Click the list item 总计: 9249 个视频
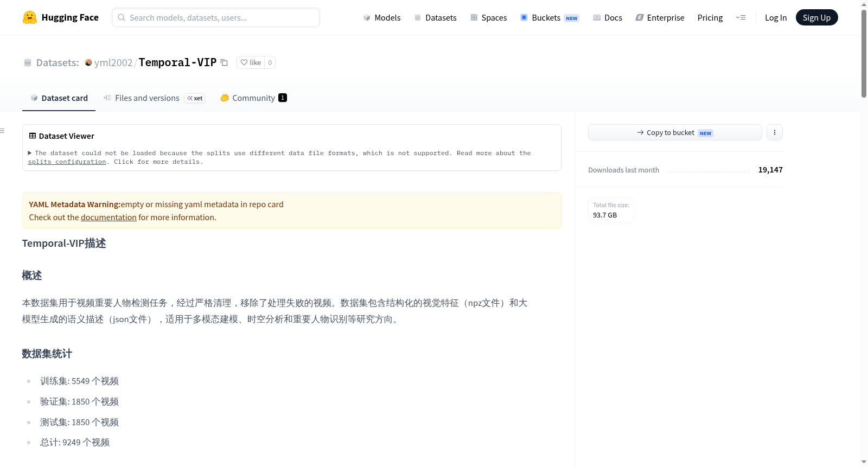Viewport: 868px width, 467px height. (75, 442)
